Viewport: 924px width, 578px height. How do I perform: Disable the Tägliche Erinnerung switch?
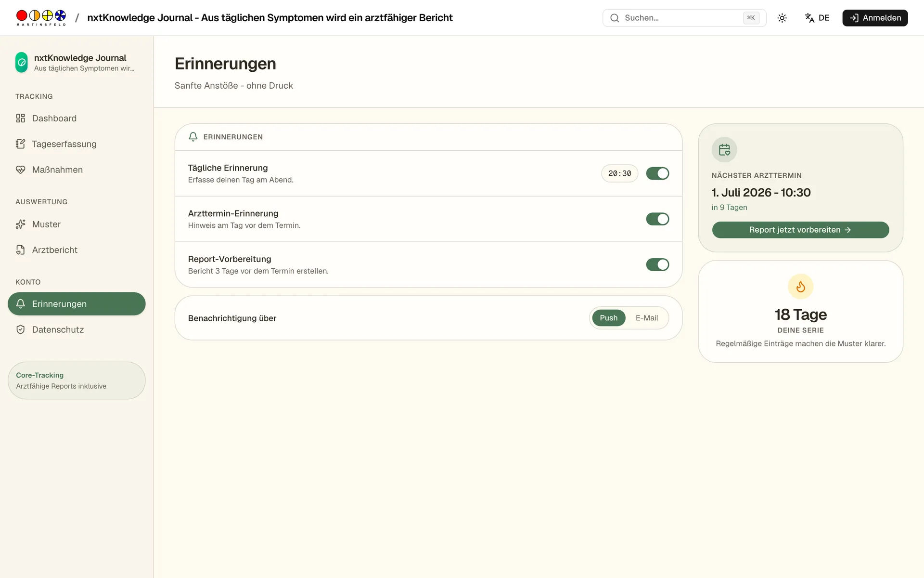(657, 173)
